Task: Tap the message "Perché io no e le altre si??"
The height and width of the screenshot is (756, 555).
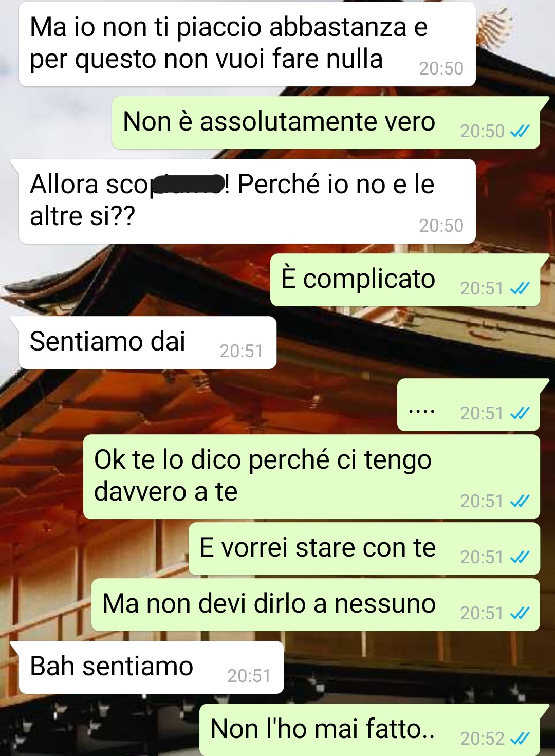Action: pyautogui.click(x=247, y=201)
